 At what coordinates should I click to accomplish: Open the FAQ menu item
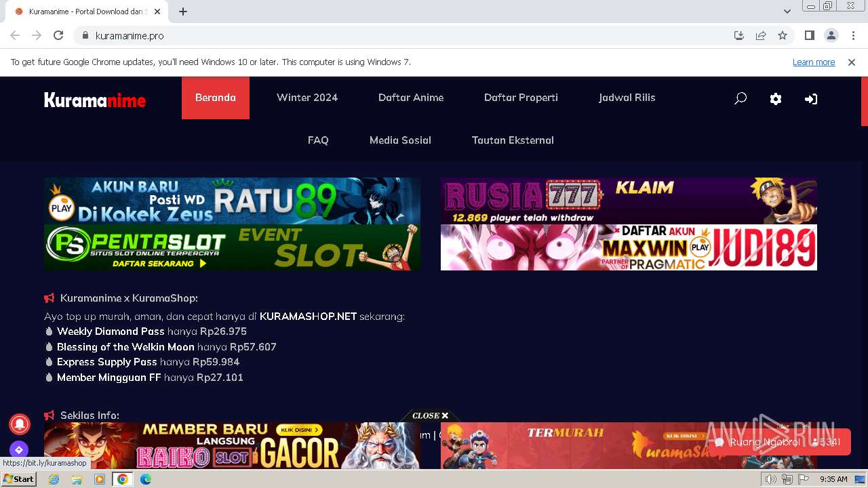click(318, 140)
